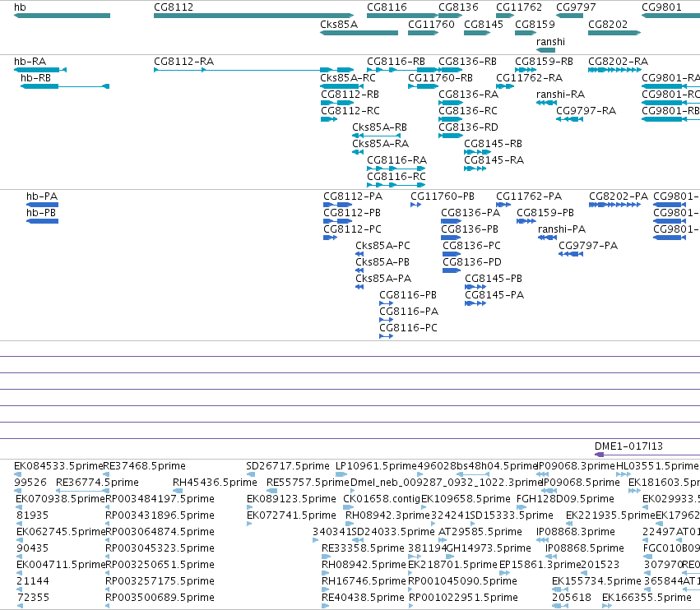Image resolution: width=700 pixels, height=610 pixels.
Task: Click the RE40438.5prime EST label
Action: pos(363,598)
